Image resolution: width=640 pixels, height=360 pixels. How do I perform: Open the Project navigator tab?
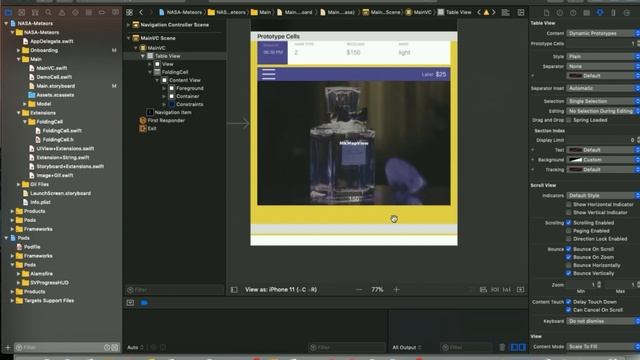8,13
